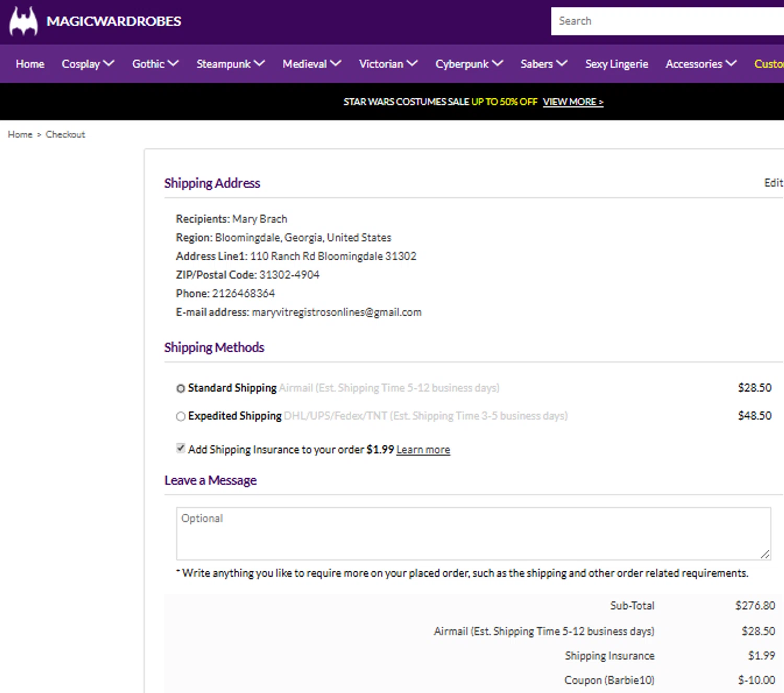Click Standard Shipping label text
This screenshot has height=693, width=784.
tap(232, 388)
